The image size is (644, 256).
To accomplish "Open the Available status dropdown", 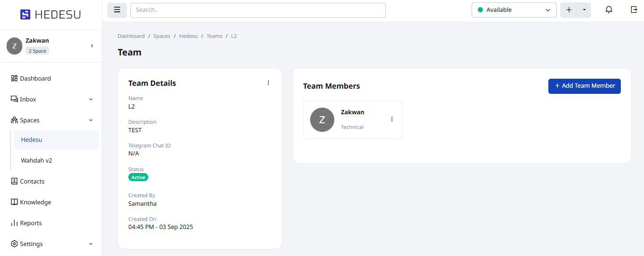I will [x=514, y=10].
